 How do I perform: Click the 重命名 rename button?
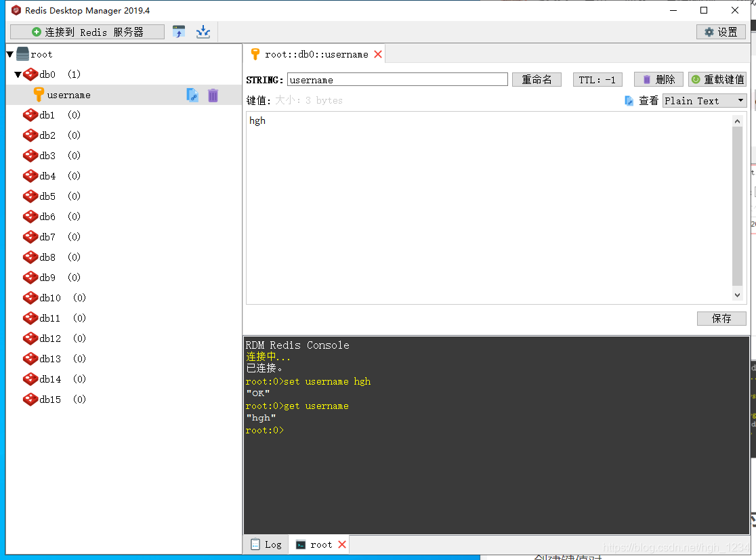537,79
